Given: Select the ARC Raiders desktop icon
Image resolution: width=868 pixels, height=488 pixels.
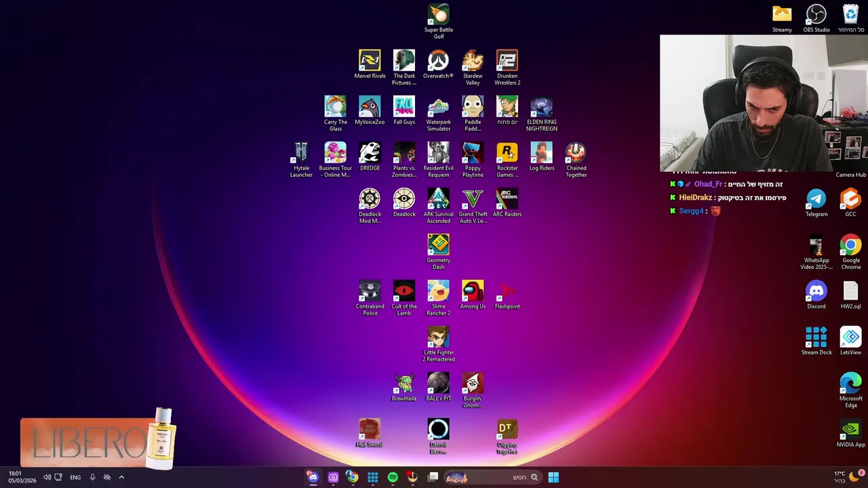Looking at the screenshot, I should click(507, 203).
